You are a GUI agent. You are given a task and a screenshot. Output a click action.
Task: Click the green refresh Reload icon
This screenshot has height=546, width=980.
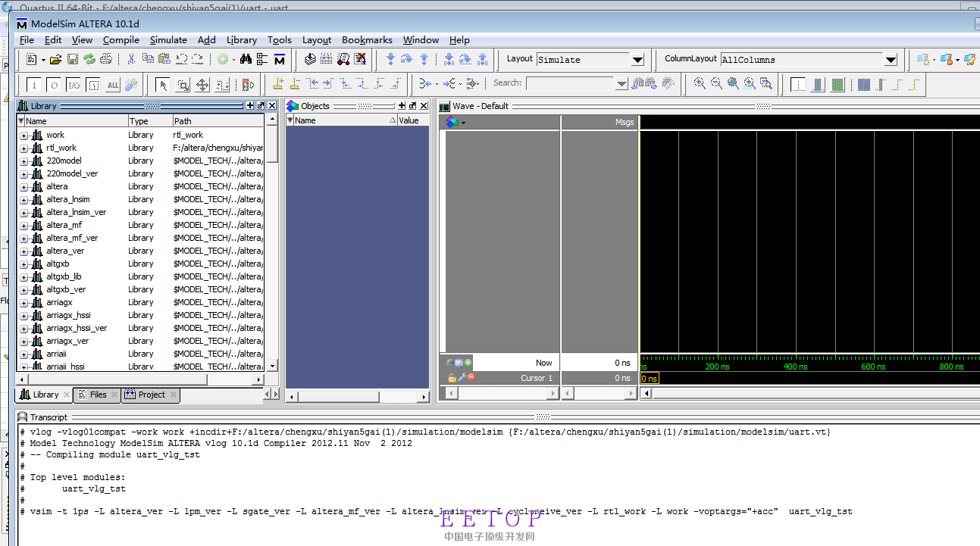pyautogui.click(x=89, y=59)
